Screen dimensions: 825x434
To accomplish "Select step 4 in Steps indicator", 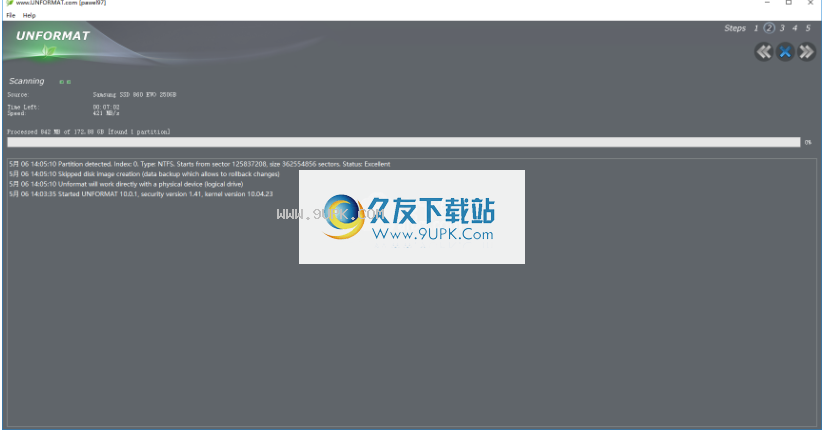I will pyautogui.click(x=795, y=28).
